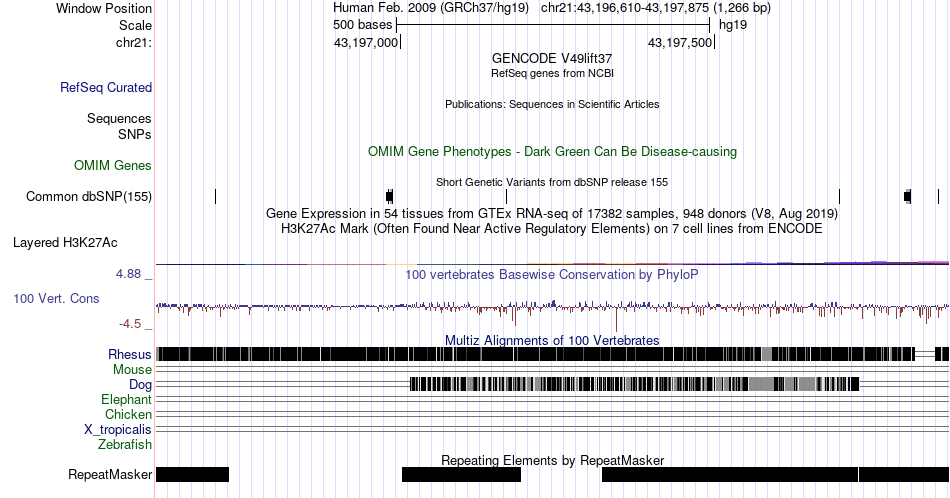Click the Scale label
The image size is (950, 498).
(x=135, y=25)
